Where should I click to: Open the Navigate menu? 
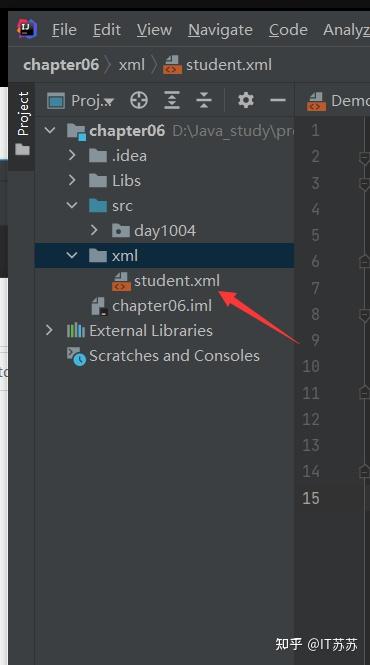point(220,30)
